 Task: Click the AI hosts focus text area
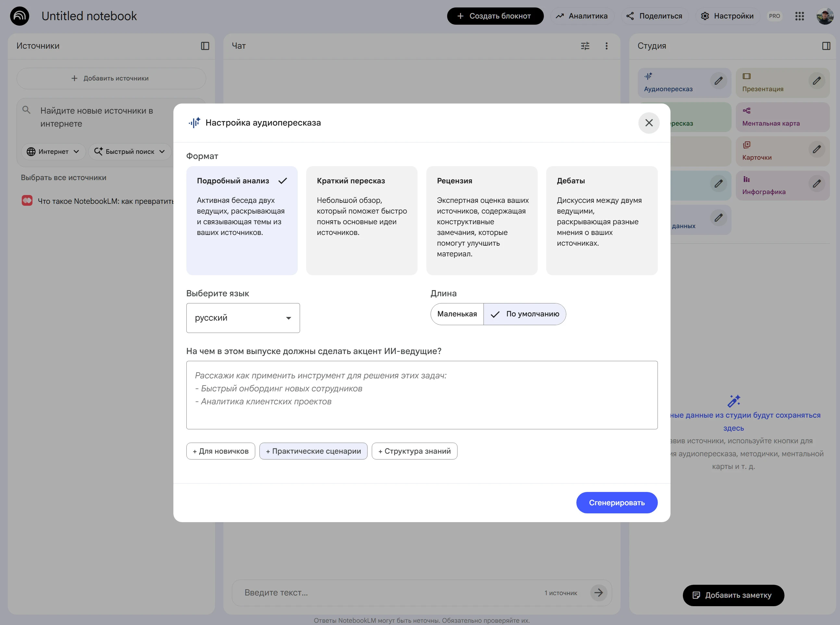coord(421,395)
